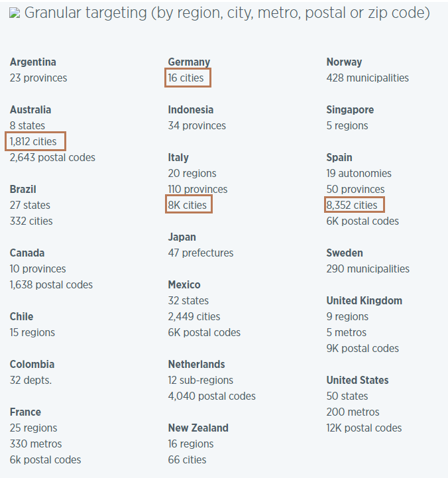Click Italy's 8K cities highlighted entry
This screenshot has width=448, height=478.
pyautogui.click(x=189, y=206)
